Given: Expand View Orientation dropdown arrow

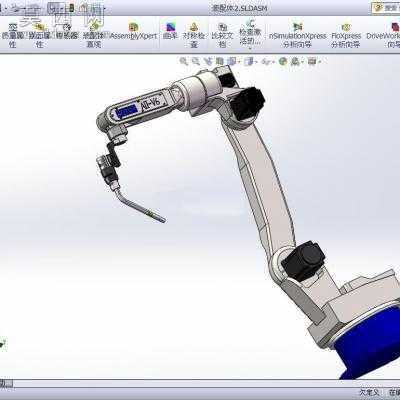Looking at the screenshot, I should [x=239, y=62].
